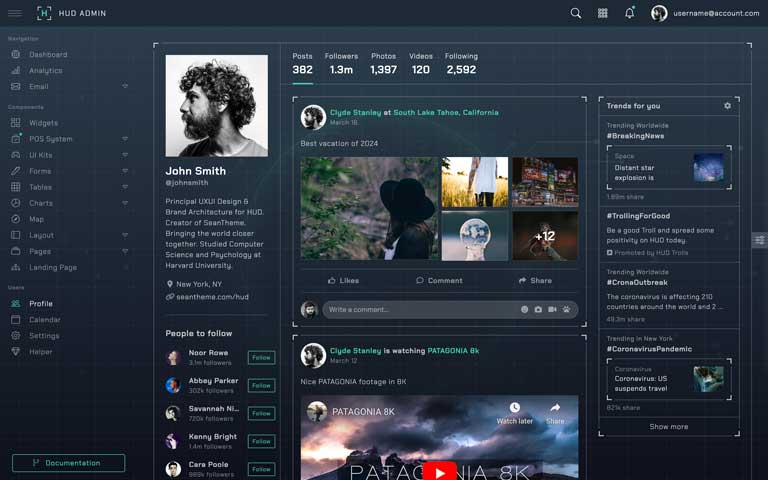Click the Documentation button
Viewport: 768px width, 480px height.
[68, 463]
